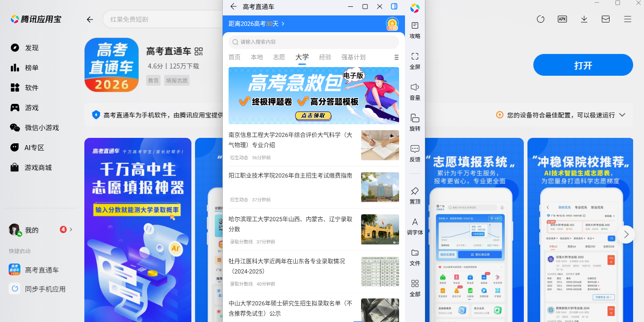Open 调字体 font adjustment
644x322 pixels.
point(415,226)
